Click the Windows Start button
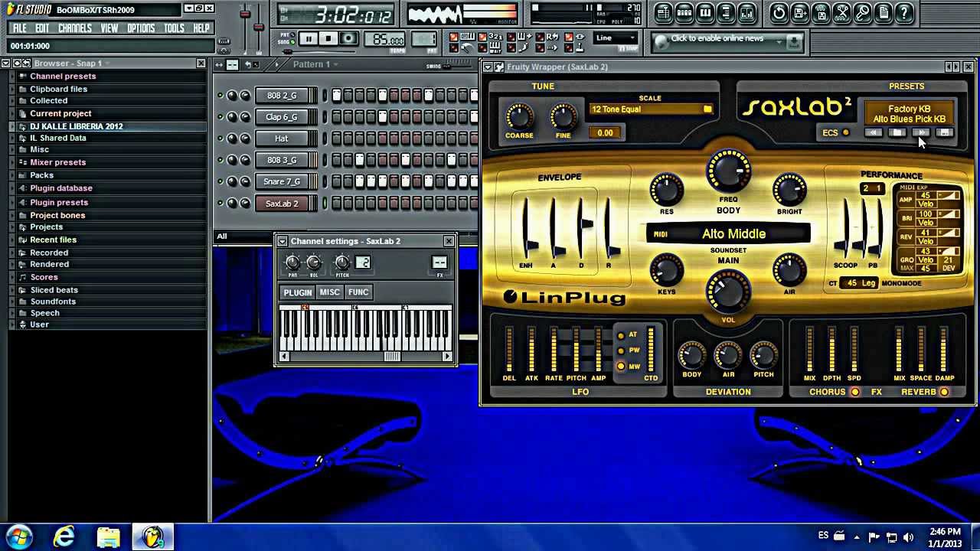980x551 pixels. (x=18, y=536)
